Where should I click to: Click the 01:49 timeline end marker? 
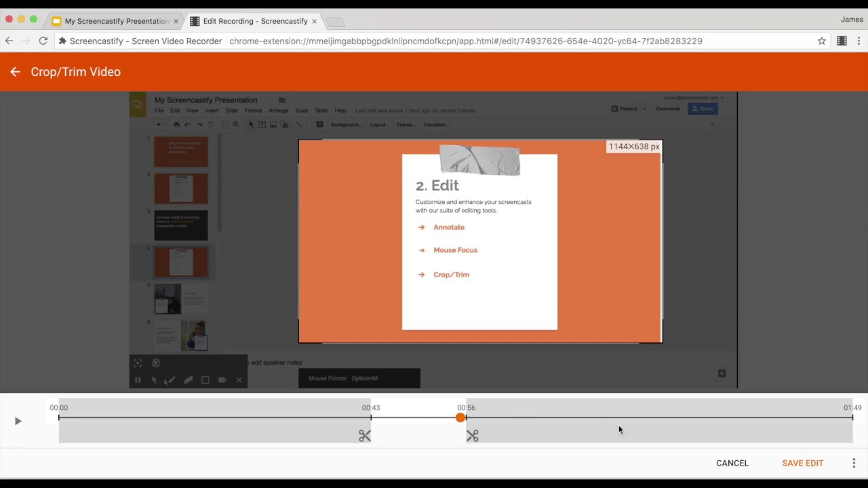[x=852, y=418]
